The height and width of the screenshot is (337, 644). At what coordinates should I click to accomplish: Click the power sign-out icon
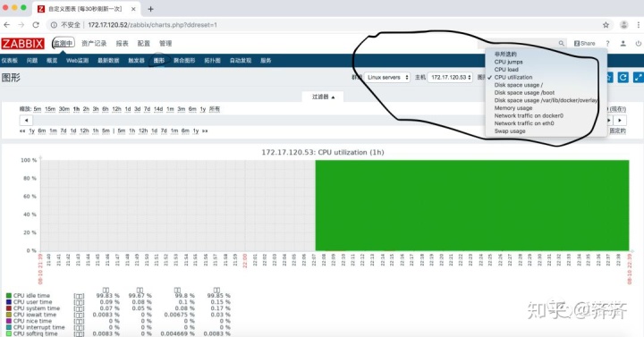click(639, 43)
